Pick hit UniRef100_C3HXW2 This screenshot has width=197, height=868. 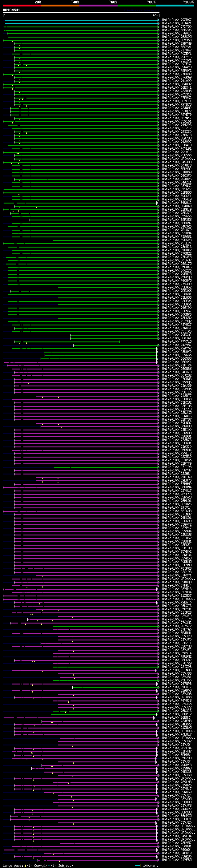click(x=176, y=402)
